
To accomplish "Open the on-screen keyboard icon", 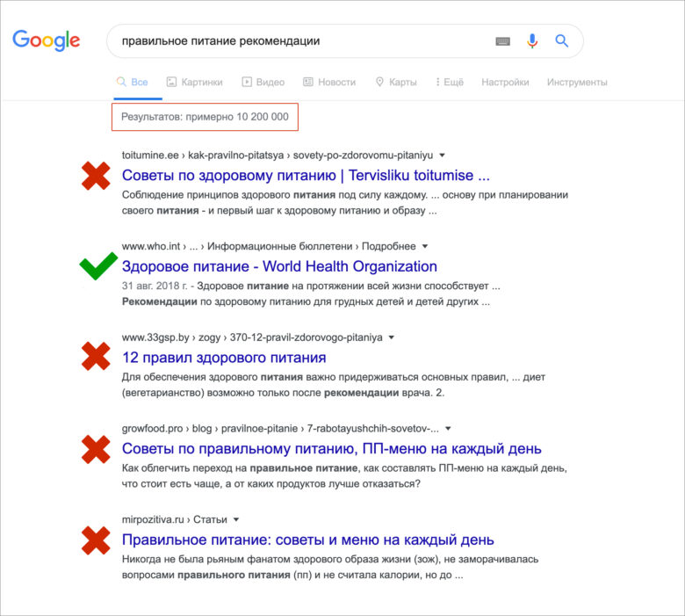I will click(502, 40).
